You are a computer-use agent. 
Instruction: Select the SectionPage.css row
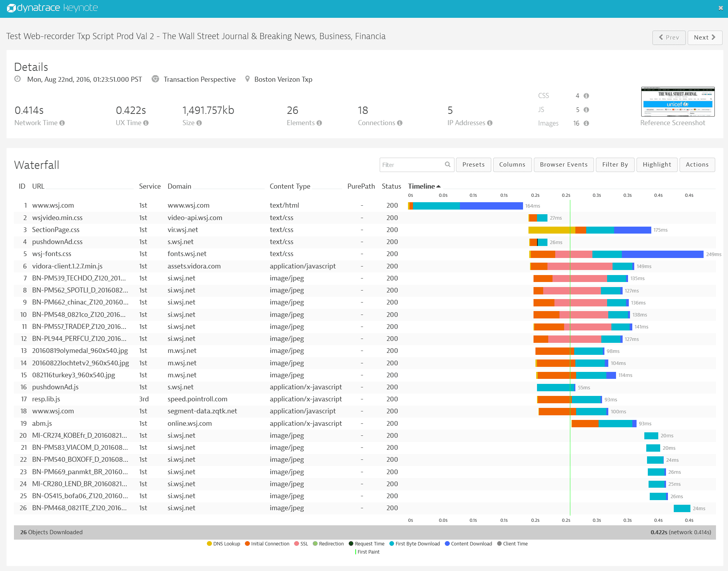click(365, 230)
